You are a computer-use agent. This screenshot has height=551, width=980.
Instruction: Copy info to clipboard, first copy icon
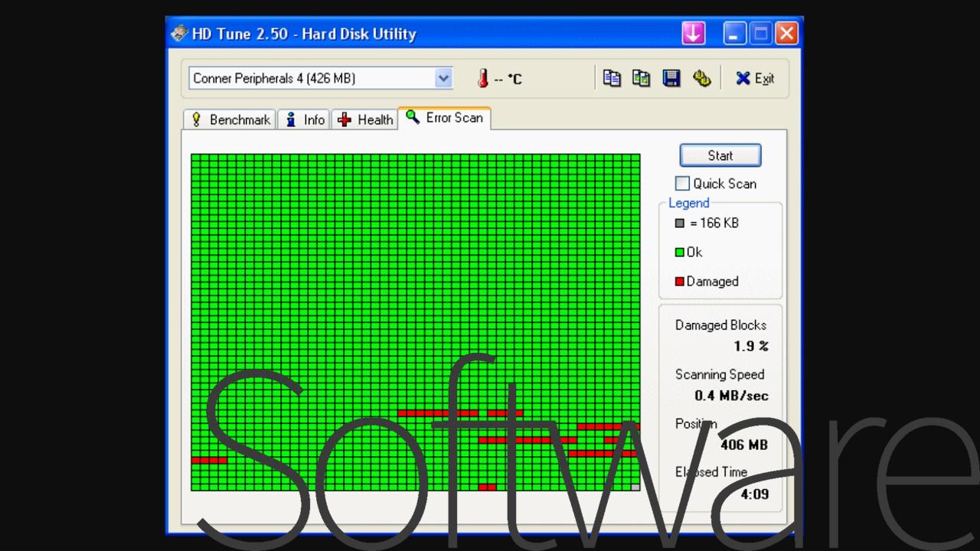612,78
